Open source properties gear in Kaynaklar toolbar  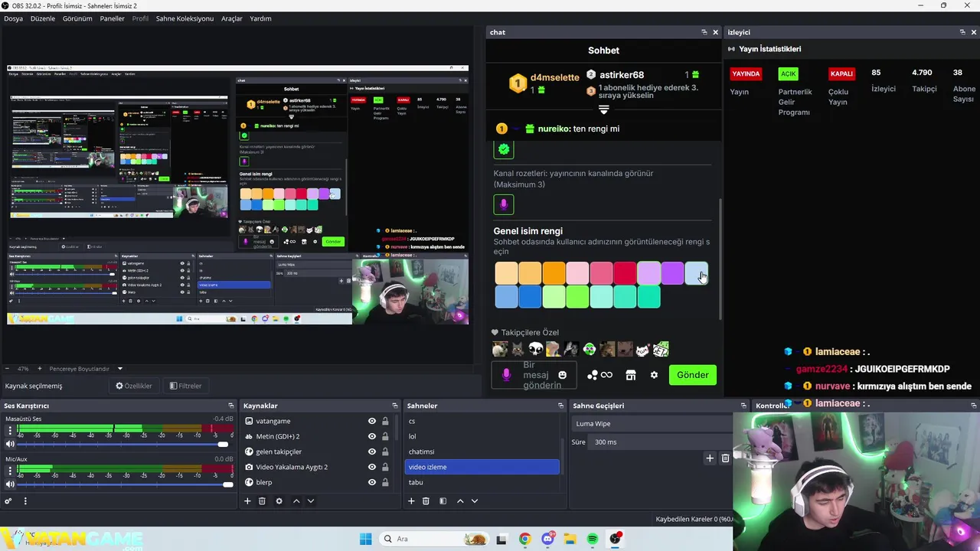point(279,501)
